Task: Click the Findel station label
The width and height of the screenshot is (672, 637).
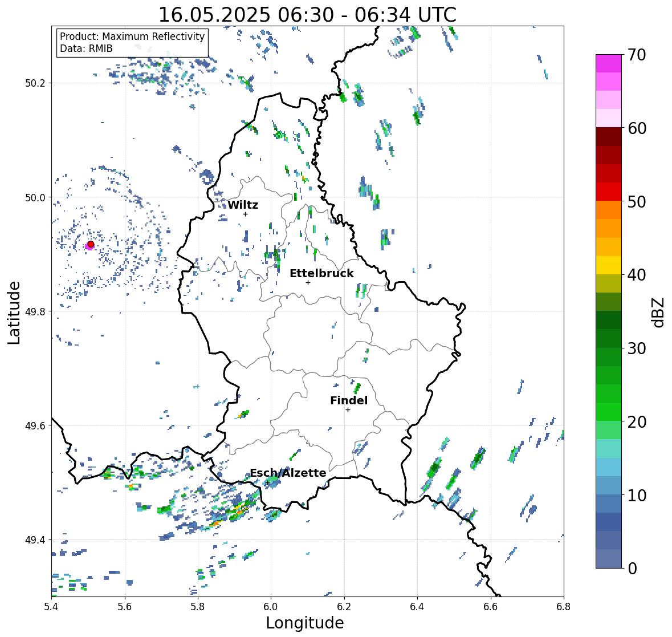Action: click(348, 400)
